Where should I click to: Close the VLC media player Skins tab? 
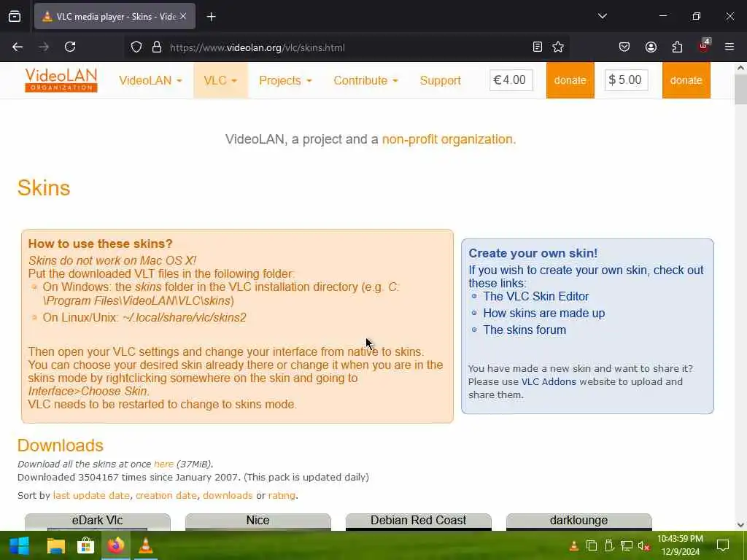pos(183,16)
